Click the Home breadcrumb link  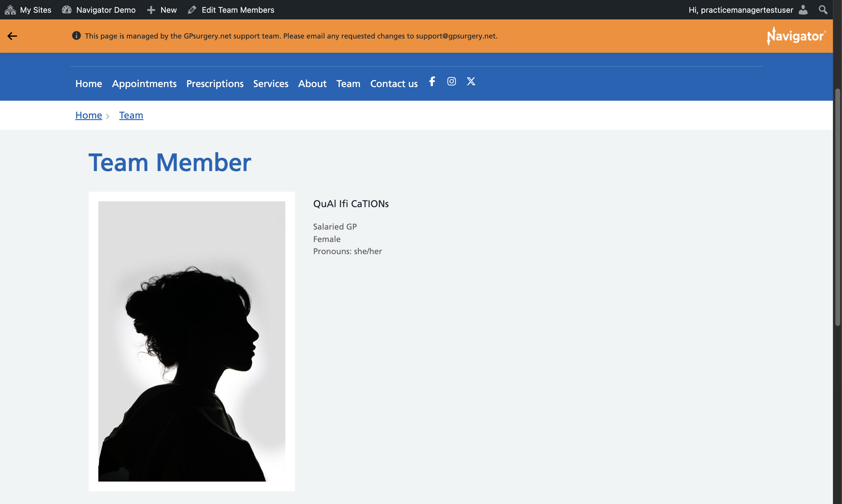(x=89, y=115)
